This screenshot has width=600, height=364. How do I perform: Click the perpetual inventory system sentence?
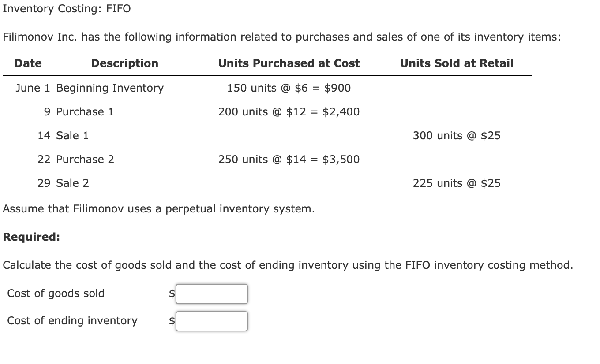159,209
